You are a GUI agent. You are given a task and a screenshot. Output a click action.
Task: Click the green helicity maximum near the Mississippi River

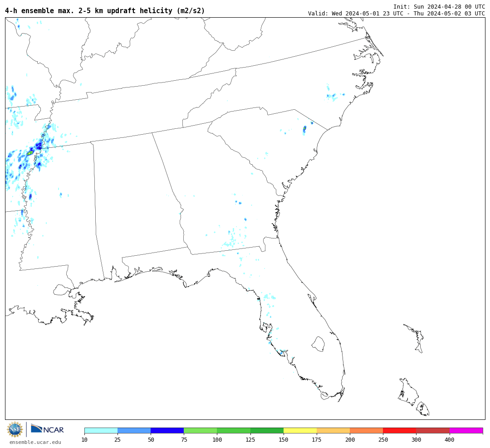coord(30,153)
